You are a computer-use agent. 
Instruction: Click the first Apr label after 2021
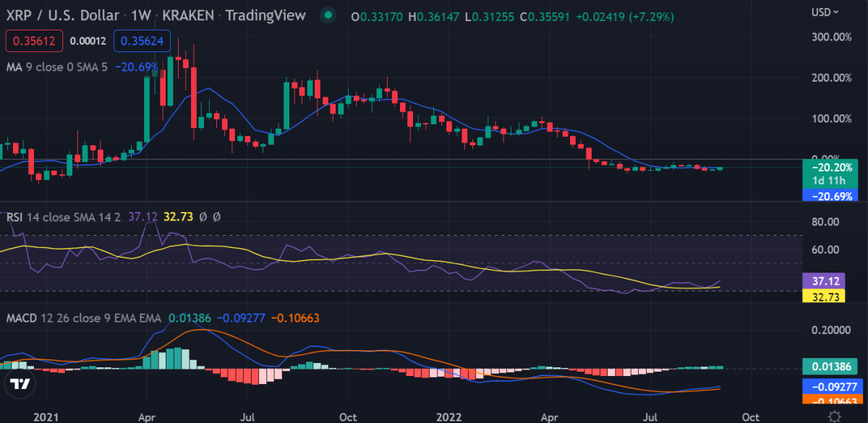pos(147,416)
